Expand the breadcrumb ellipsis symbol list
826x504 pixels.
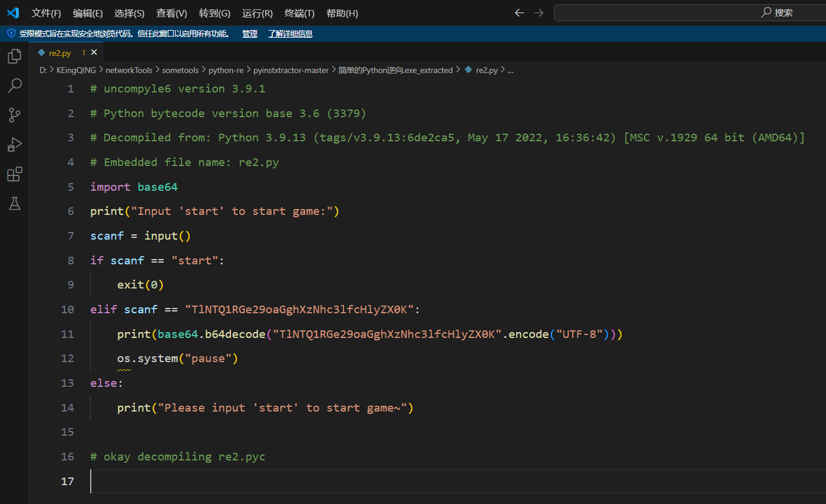point(510,70)
